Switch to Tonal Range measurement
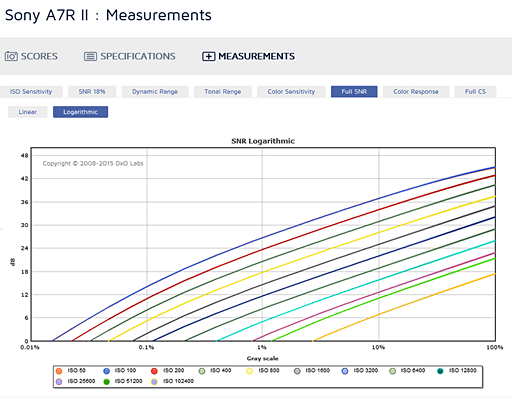 coord(223,92)
